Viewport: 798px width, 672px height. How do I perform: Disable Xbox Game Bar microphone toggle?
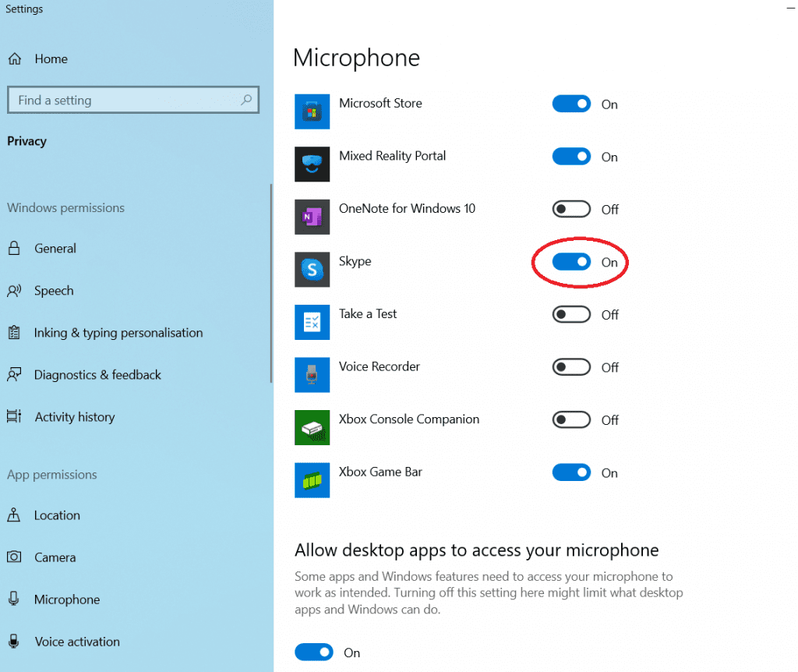point(571,472)
